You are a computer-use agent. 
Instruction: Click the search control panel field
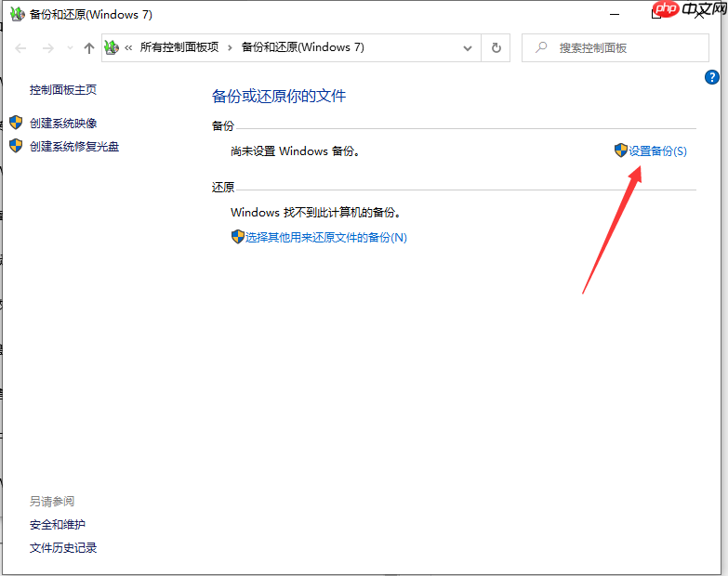pos(615,47)
